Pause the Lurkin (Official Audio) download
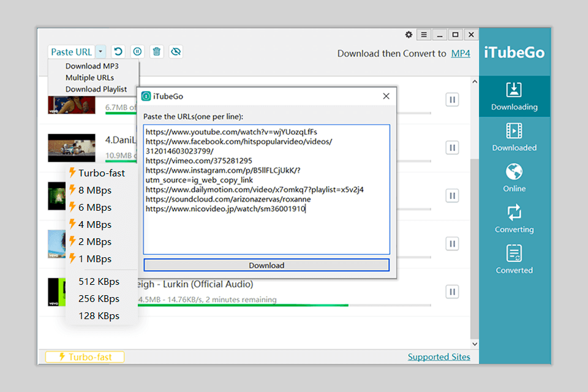Image resolution: width=588 pixels, height=392 pixels. tap(452, 292)
